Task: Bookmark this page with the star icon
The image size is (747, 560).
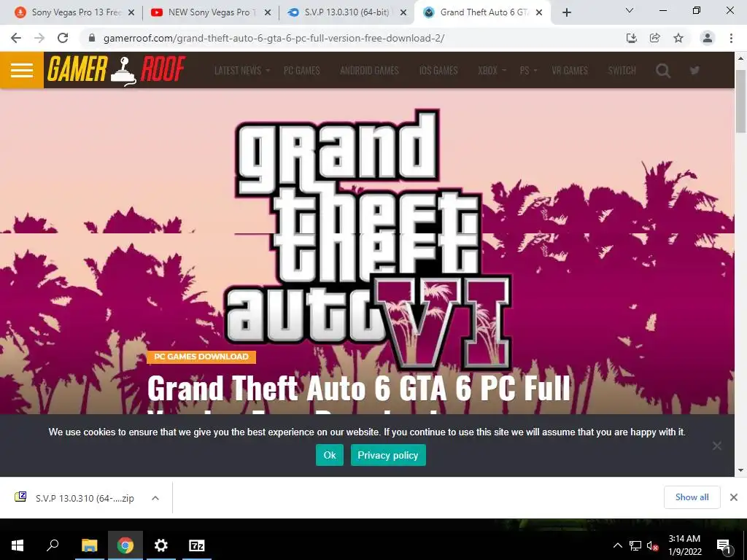Action: pyautogui.click(x=678, y=38)
